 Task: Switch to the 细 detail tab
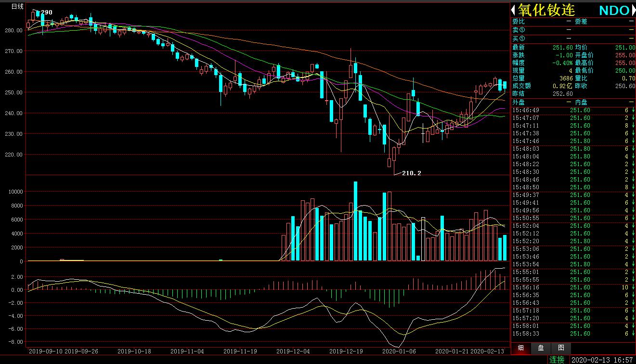521,348
